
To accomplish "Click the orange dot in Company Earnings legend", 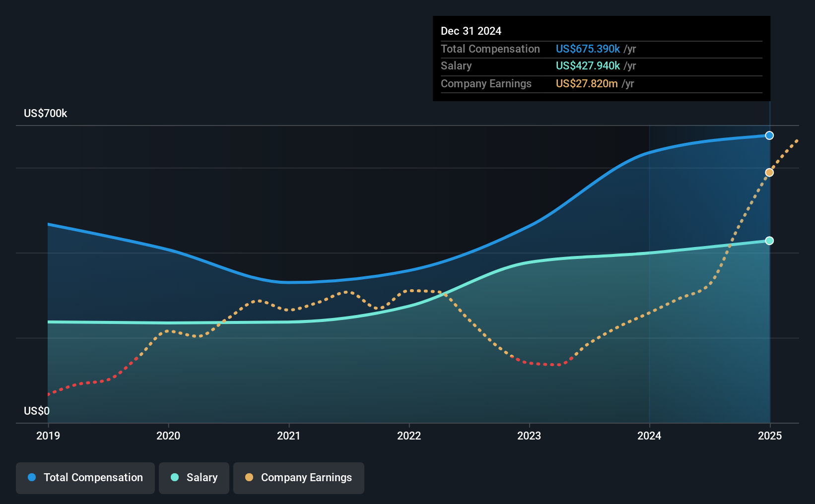I will click(249, 477).
